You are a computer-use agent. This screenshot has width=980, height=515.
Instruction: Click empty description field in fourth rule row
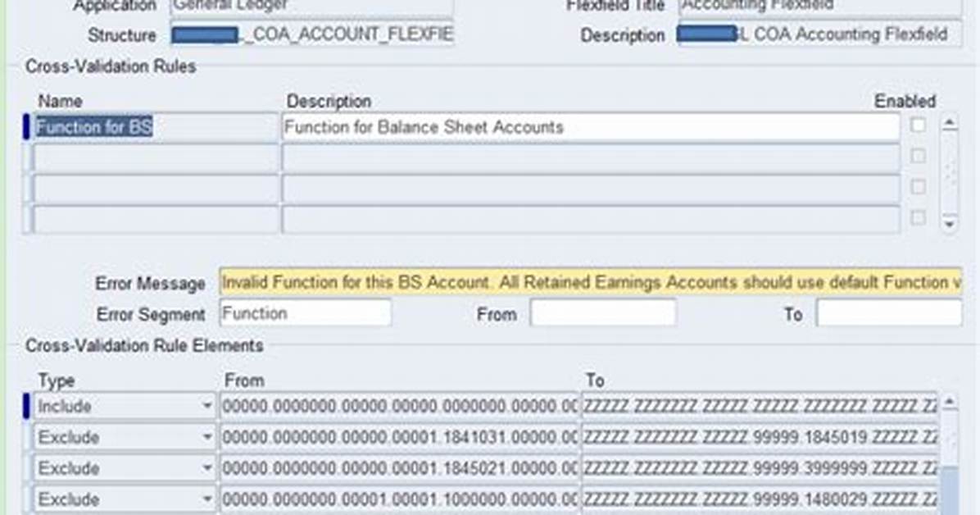coord(591,220)
